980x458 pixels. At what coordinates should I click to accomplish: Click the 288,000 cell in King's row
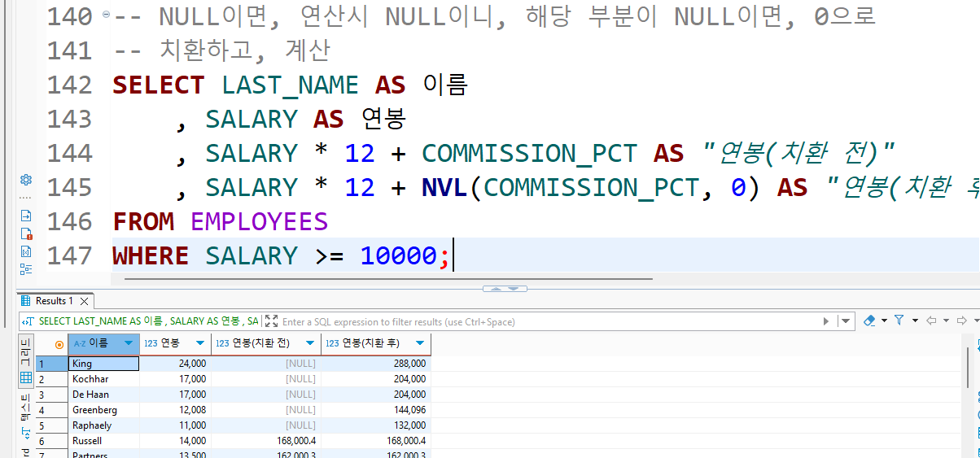click(x=375, y=364)
